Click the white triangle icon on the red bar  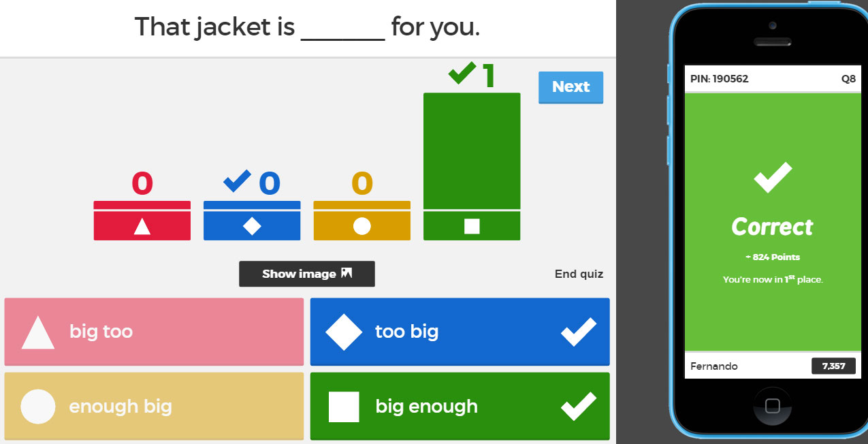point(142,226)
